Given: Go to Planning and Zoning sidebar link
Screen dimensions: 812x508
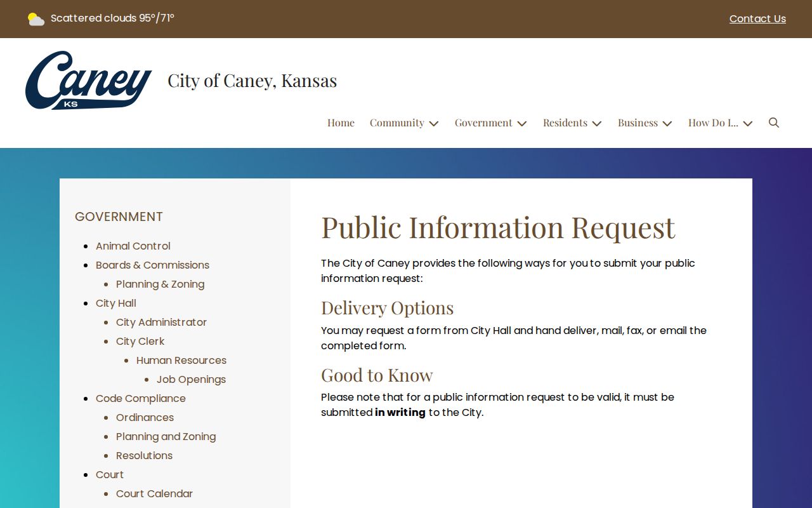Looking at the screenshot, I should 166,436.
